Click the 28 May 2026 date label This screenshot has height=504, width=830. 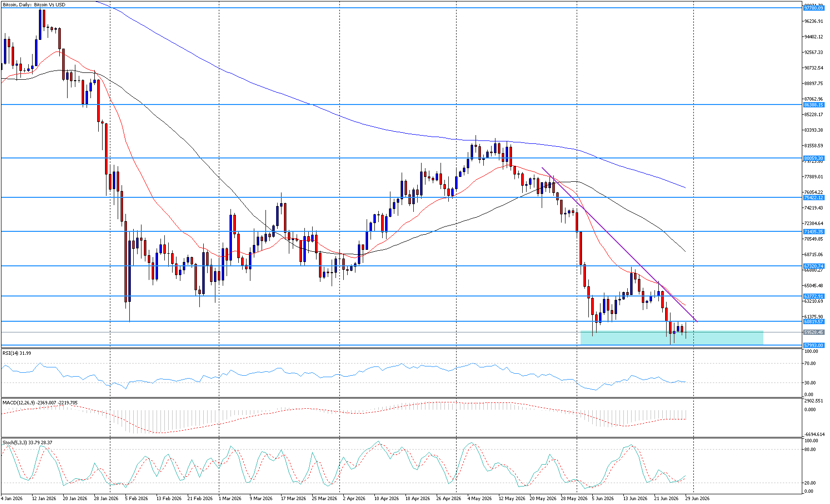click(574, 499)
